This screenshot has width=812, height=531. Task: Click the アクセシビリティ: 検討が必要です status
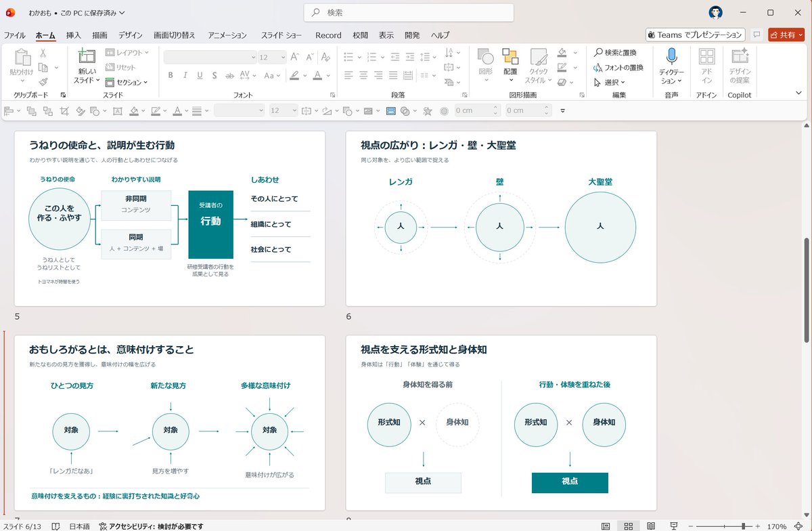(x=151, y=526)
